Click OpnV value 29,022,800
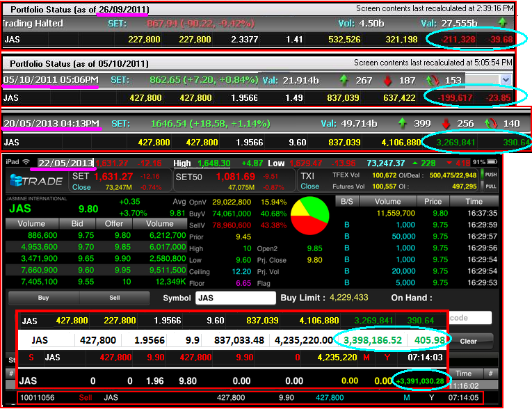 click(232, 202)
